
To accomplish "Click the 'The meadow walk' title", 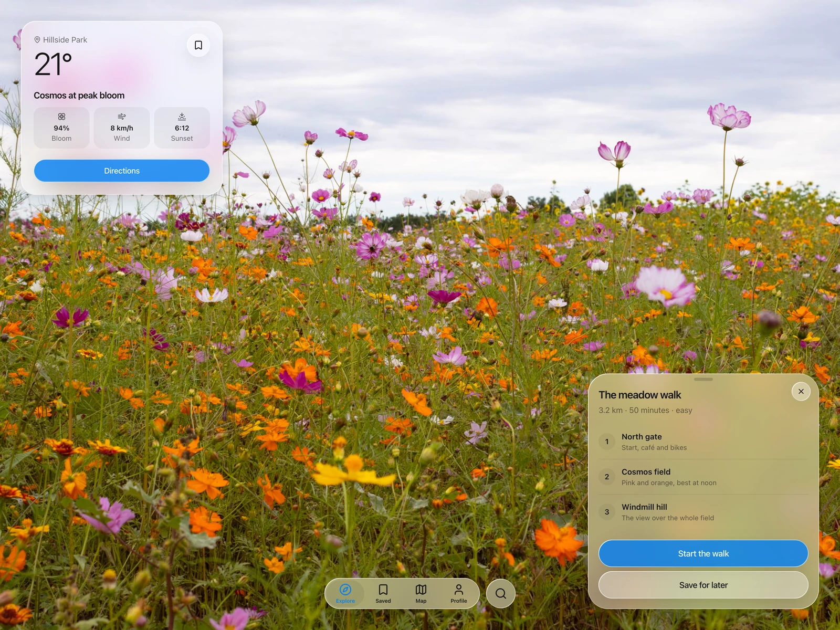I will pyautogui.click(x=639, y=395).
